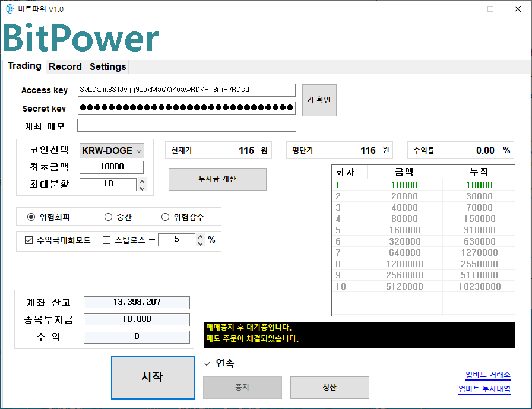The image size is (532, 409).
Task: Open the 업비트 투자내역 link
Action: tap(484, 389)
